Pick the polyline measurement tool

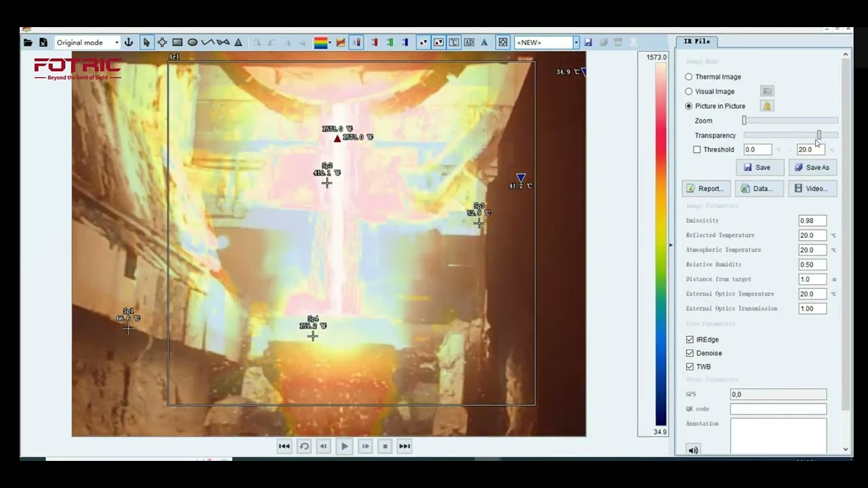(208, 43)
